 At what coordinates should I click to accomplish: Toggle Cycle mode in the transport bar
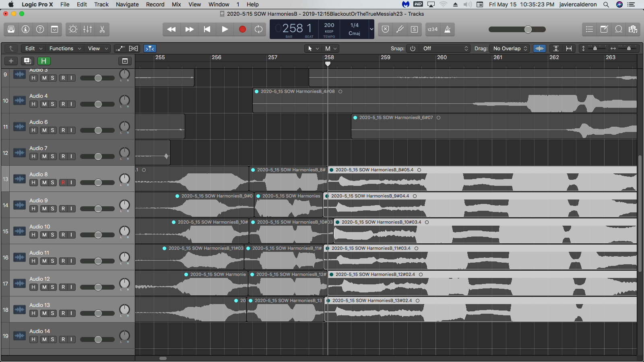[x=258, y=29]
